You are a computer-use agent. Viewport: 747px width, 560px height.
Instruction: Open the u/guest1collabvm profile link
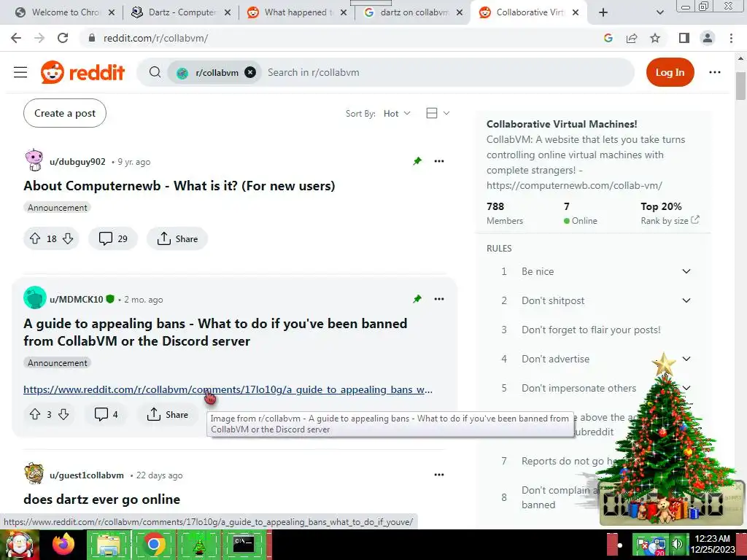pos(87,475)
